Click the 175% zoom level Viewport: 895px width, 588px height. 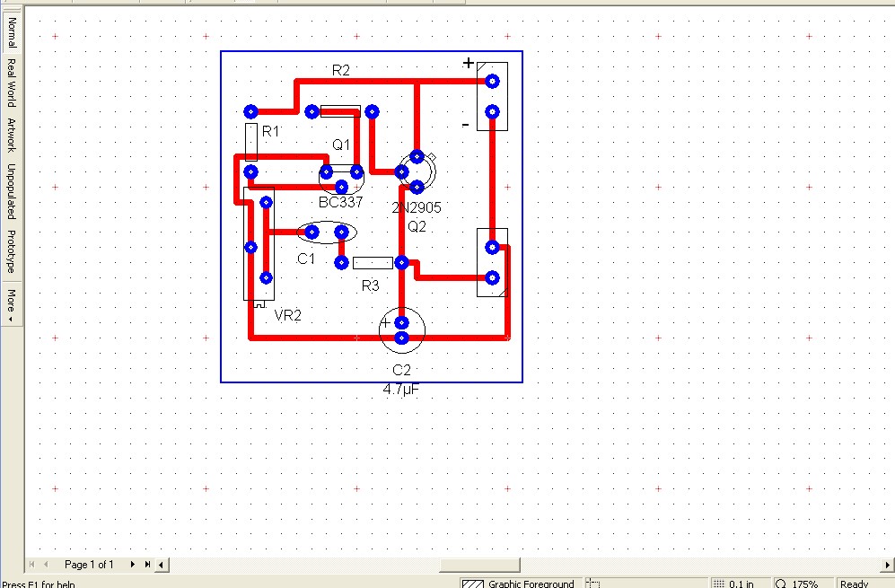805,584
